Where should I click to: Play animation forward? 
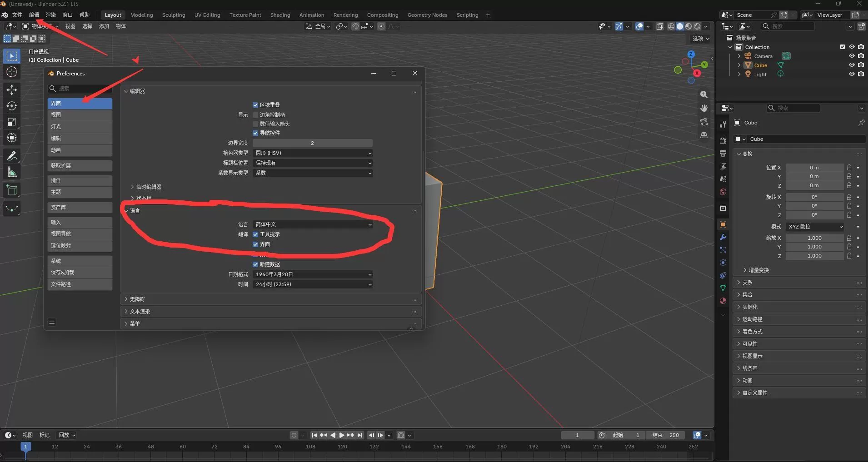click(342, 435)
